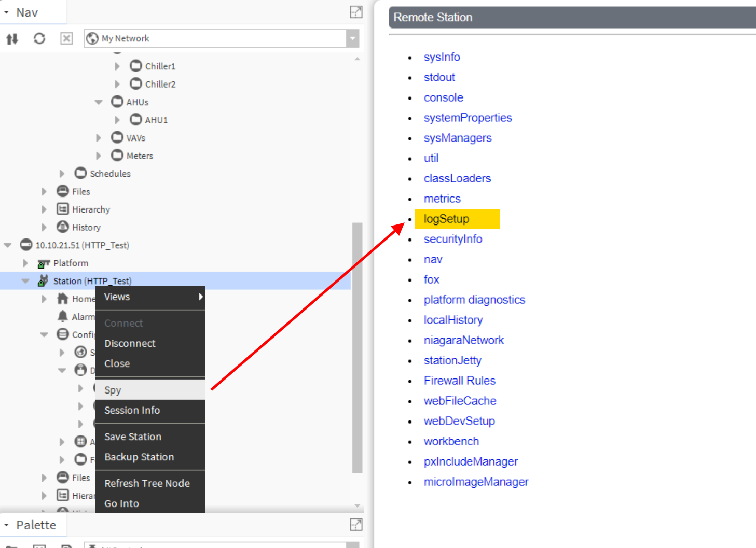
Task: Click the expand-panel icon on the Nav header
Action: pyautogui.click(x=356, y=12)
